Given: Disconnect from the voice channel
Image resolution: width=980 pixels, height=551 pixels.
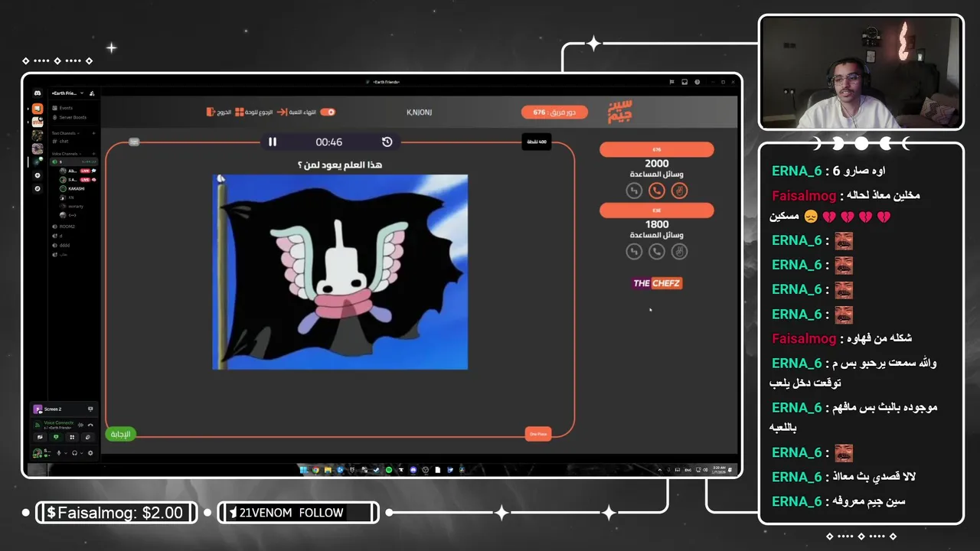Looking at the screenshot, I should point(90,425).
